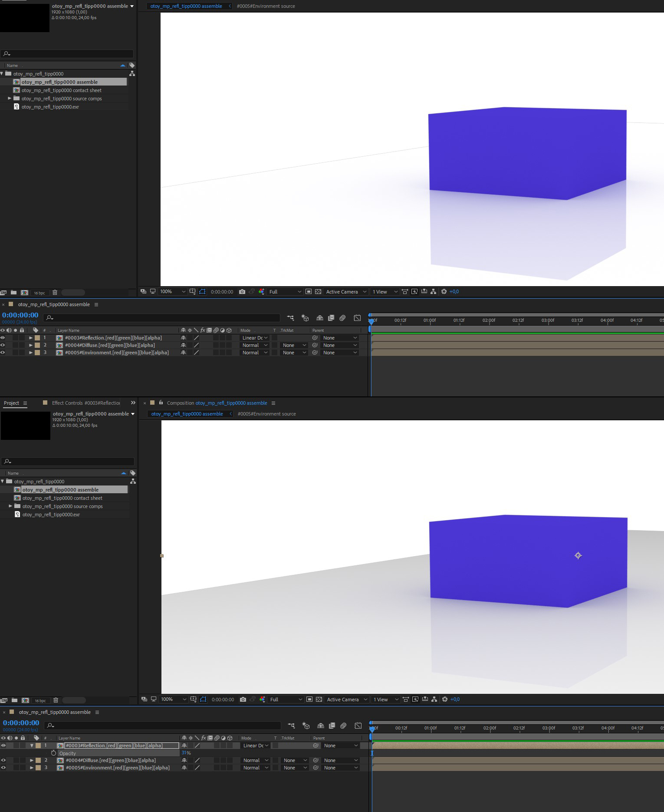Open fast previews options in bottom viewer
664x812 pixels.
415,699
